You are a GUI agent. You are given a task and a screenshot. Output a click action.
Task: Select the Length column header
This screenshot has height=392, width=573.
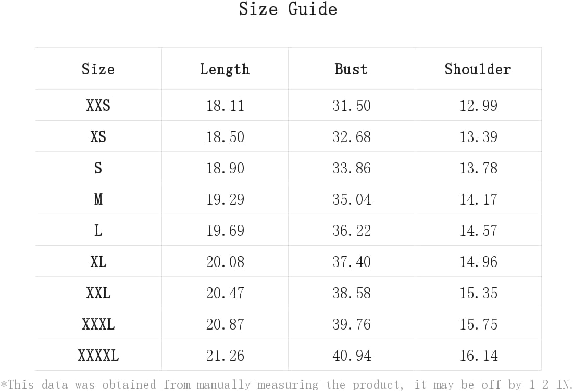click(225, 69)
